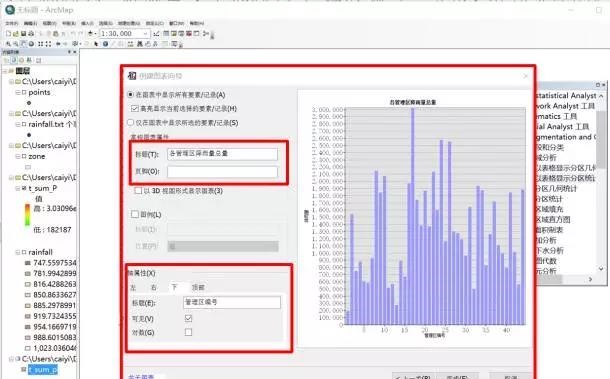Click the 关于图表 help link at dialog bottom
The width and height of the screenshot is (610, 379).
coord(141,376)
